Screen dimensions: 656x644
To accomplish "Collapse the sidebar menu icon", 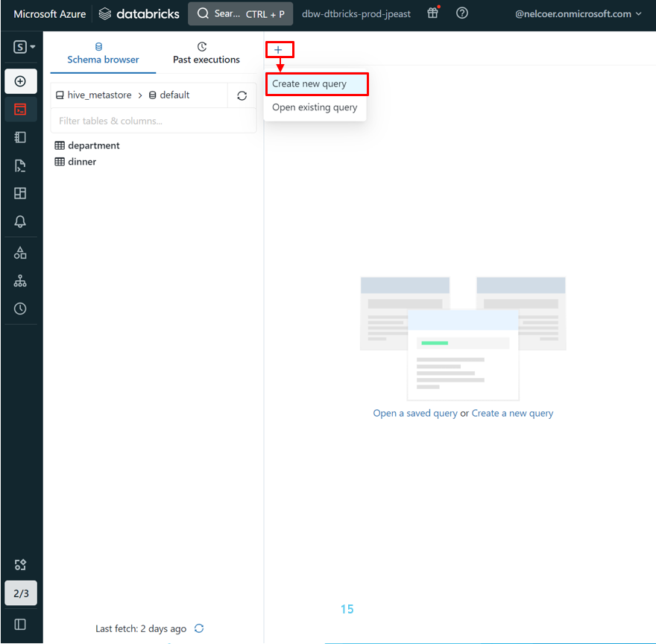I will tap(20, 625).
